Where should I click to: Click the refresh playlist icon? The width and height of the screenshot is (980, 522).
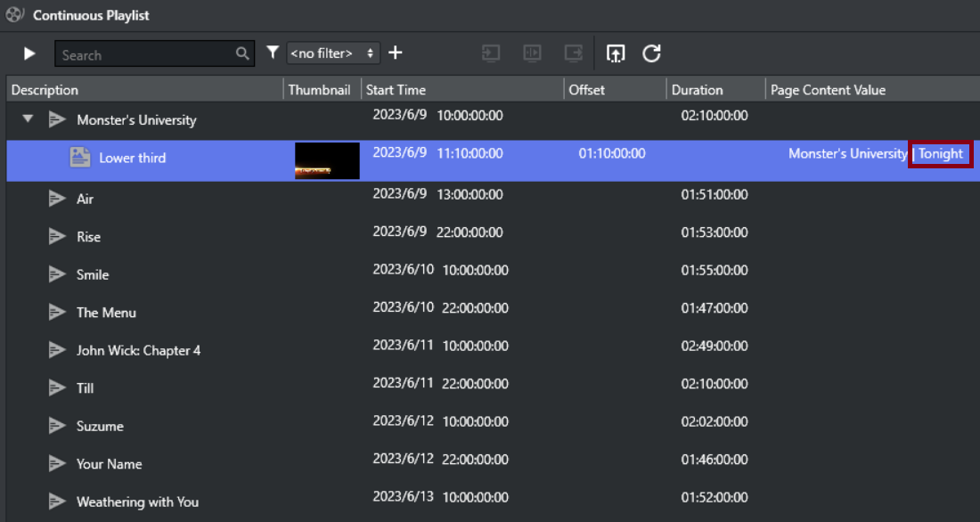(x=651, y=53)
